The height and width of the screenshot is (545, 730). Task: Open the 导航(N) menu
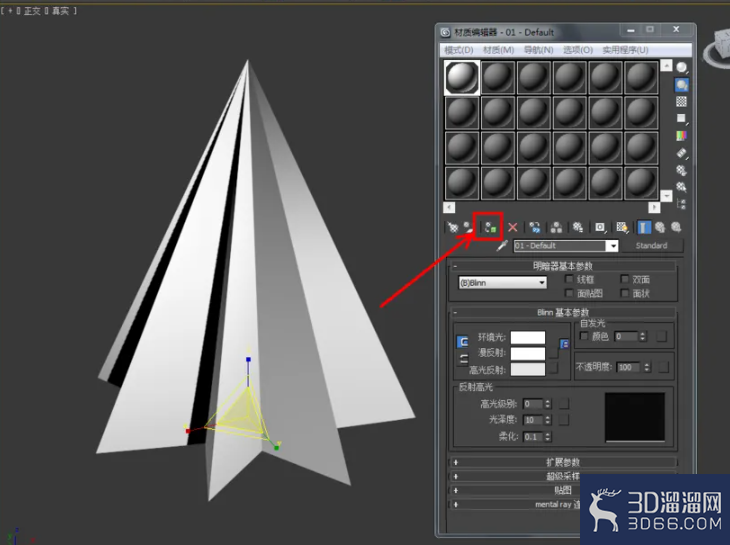click(539, 50)
